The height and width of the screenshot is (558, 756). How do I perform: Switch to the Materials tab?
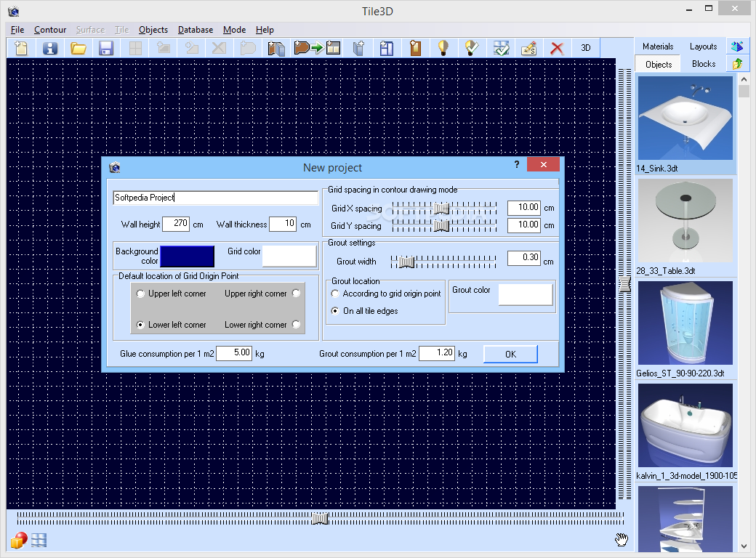(x=658, y=46)
